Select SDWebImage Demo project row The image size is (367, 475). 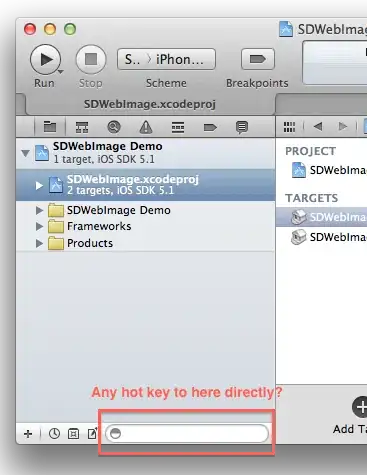point(146,153)
